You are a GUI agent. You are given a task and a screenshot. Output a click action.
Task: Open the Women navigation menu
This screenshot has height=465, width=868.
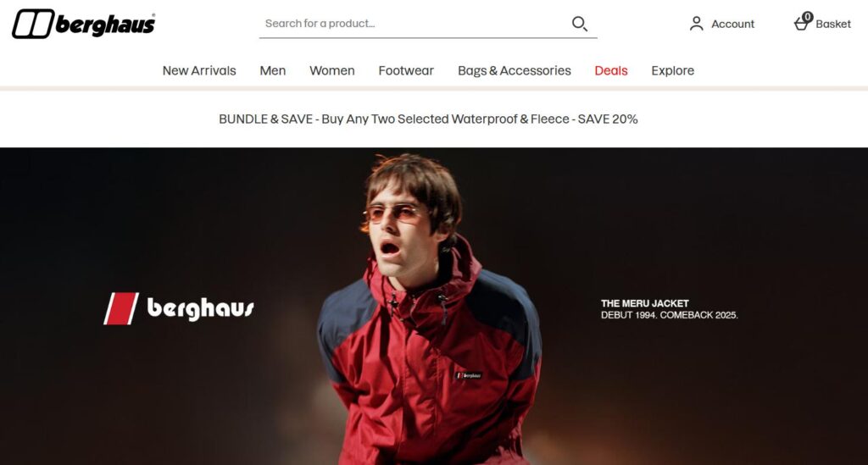[332, 71]
